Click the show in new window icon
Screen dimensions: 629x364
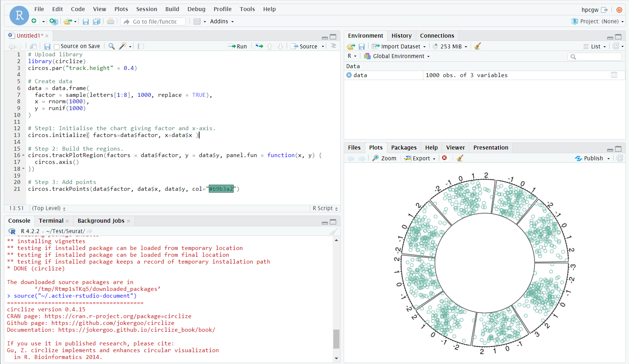(33, 46)
